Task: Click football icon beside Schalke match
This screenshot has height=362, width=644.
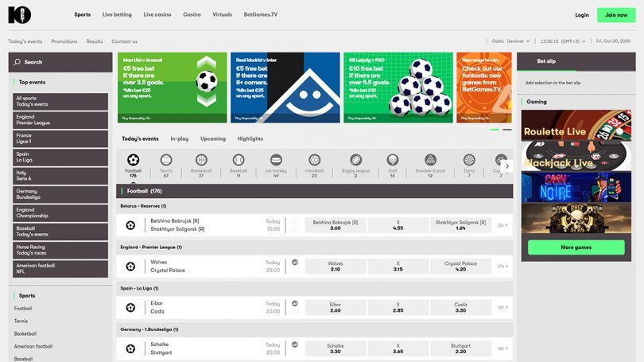Action: tap(130, 348)
